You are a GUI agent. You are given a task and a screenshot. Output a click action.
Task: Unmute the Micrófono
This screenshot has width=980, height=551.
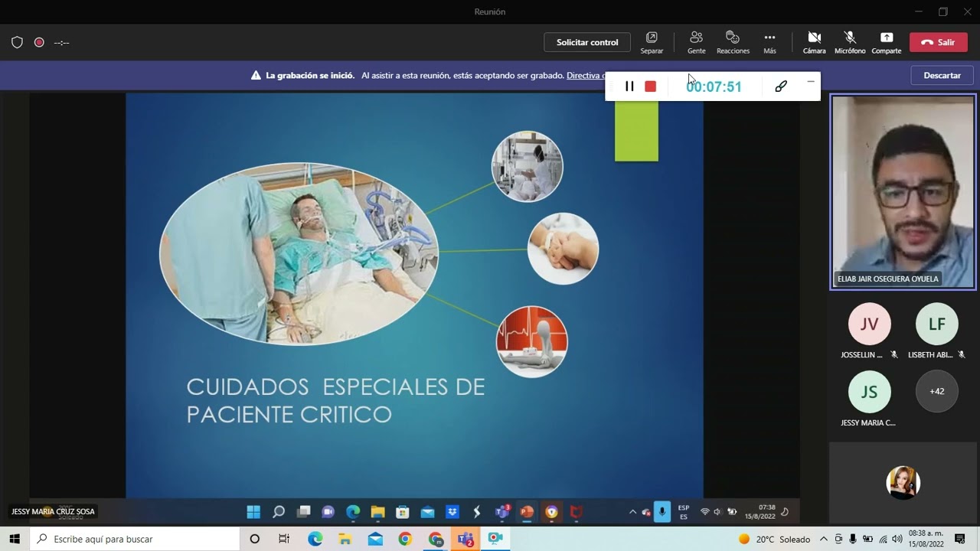coord(850,42)
